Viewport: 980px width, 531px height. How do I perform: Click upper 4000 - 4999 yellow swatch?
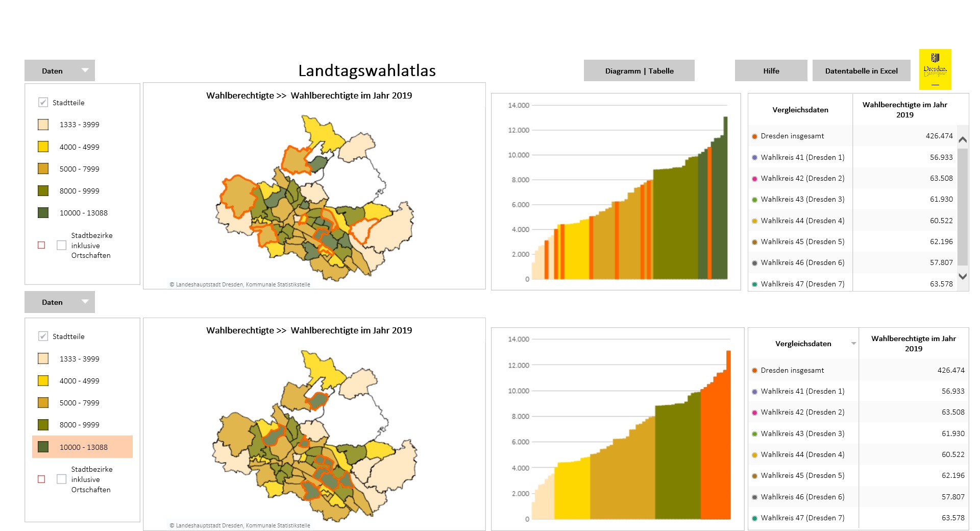click(43, 147)
